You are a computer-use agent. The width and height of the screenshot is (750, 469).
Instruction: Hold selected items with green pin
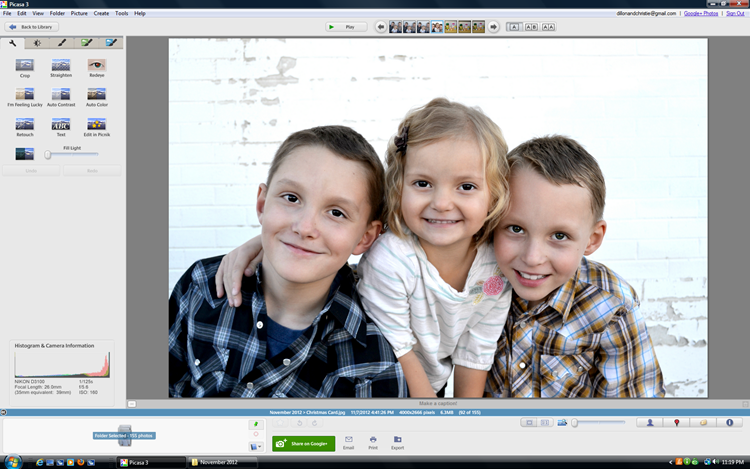pyautogui.click(x=256, y=424)
